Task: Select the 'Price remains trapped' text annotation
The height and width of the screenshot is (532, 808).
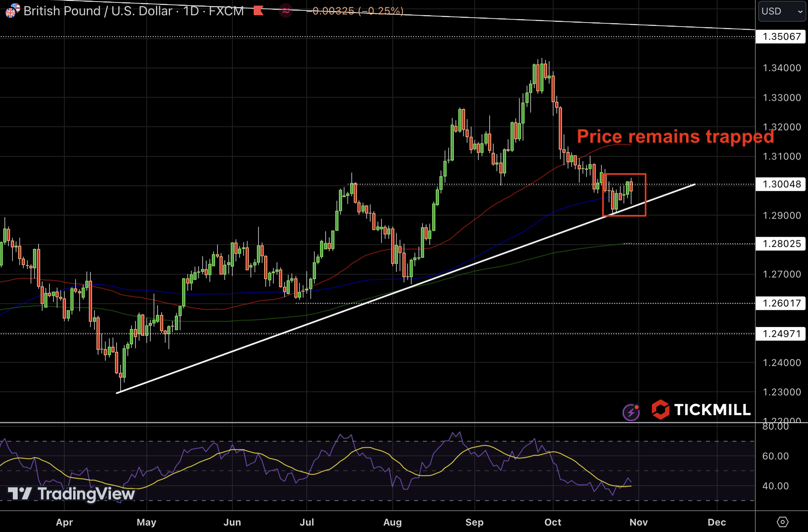Action: coord(675,137)
